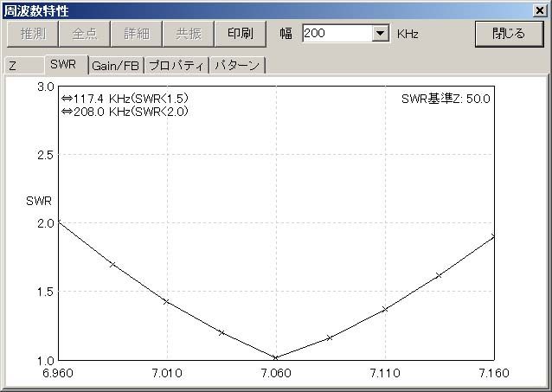Click the 2.0 SWR axis label
Screen dimensions: 552x392
(x=46, y=223)
